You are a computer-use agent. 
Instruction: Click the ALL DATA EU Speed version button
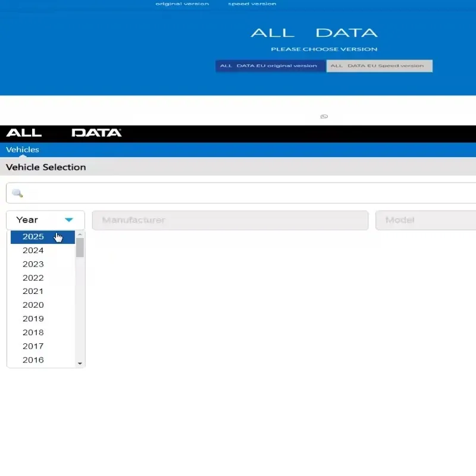380,66
